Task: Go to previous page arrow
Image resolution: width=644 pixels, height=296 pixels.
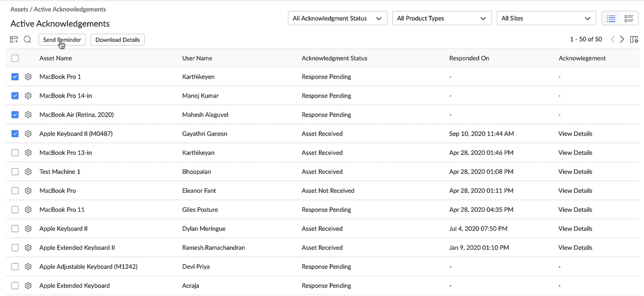Action: [613, 39]
